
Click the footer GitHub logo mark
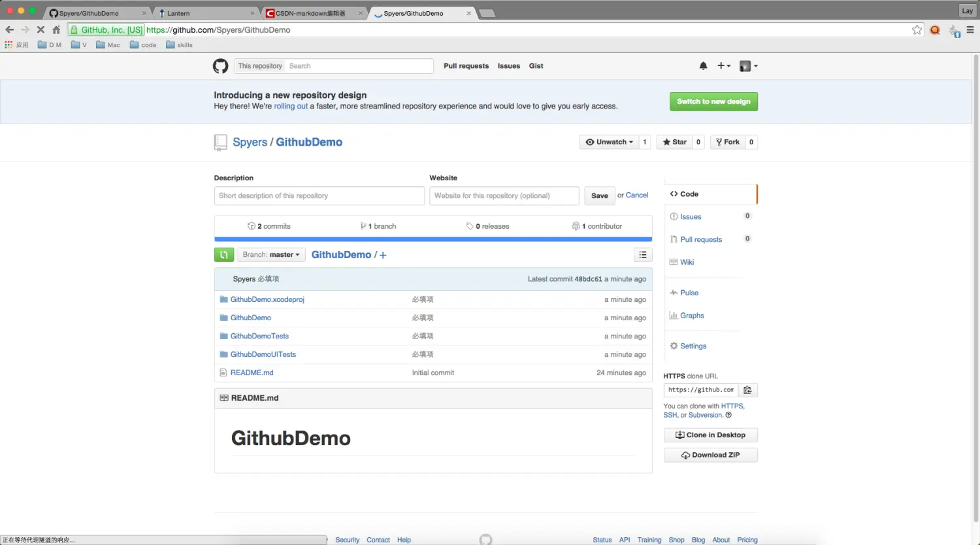485,539
